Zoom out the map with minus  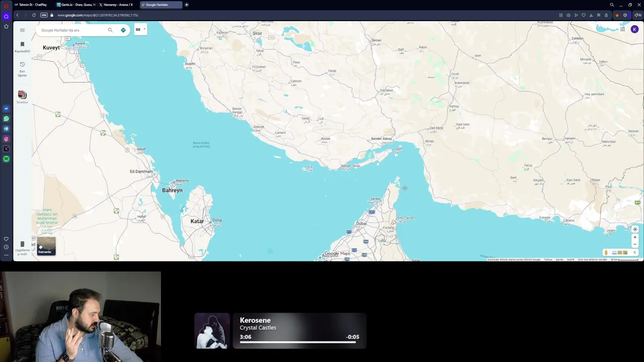click(635, 244)
